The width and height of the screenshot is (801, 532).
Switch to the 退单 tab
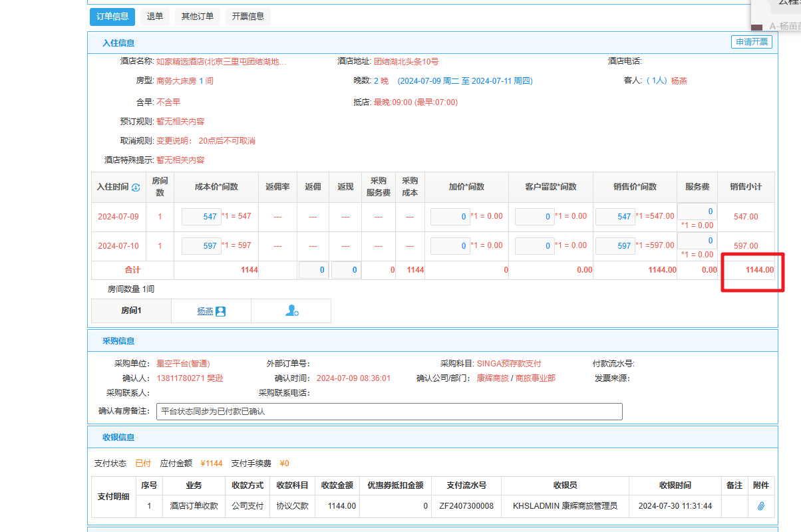155,17
